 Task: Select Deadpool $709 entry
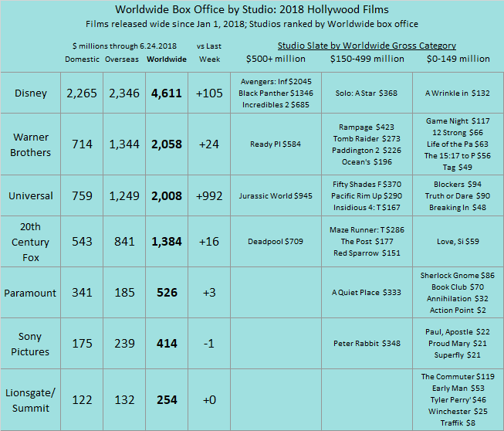276,241
